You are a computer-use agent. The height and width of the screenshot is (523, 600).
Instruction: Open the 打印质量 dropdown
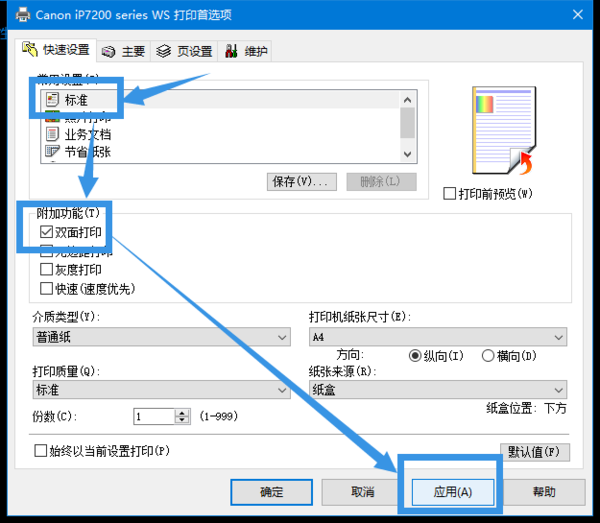click(x=161, y=390)
